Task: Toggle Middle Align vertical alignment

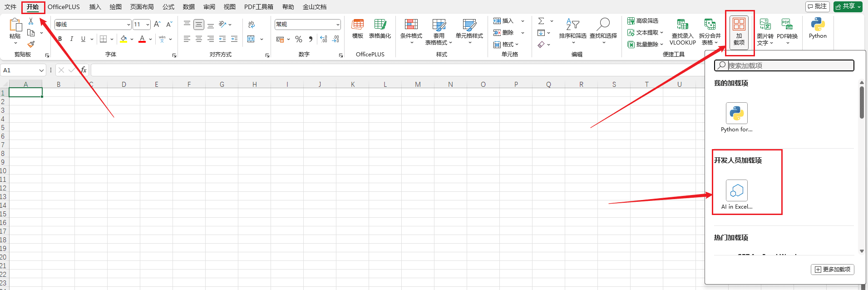Action: click(x=199, y=24)
